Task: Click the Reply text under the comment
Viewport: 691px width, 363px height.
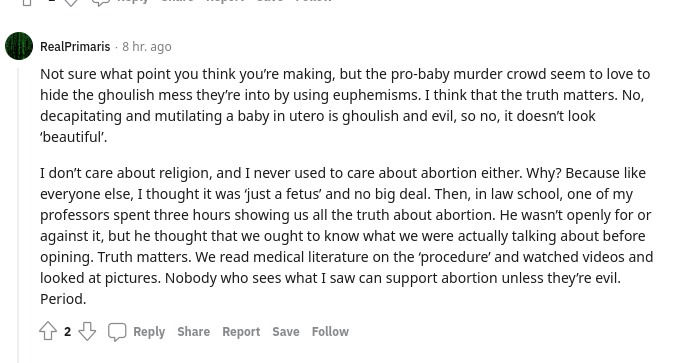Action: [x=149, y=332]
